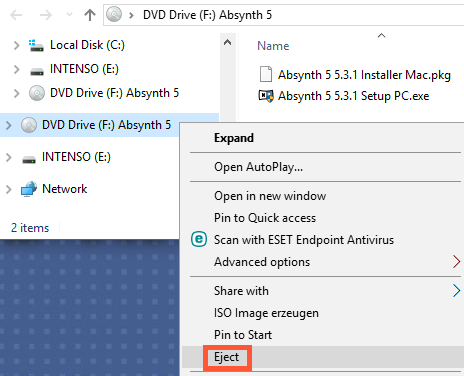
Task: Select upper INTENSO (E:) tree entry
Action: pos(84,69)
